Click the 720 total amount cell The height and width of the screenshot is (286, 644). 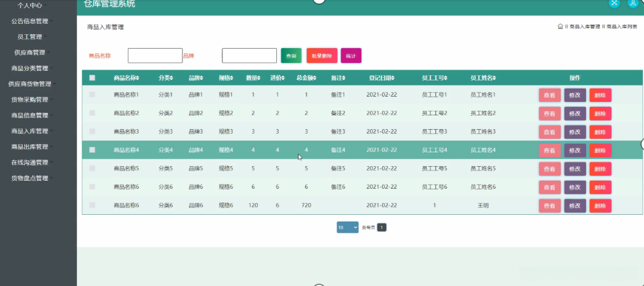306,205
